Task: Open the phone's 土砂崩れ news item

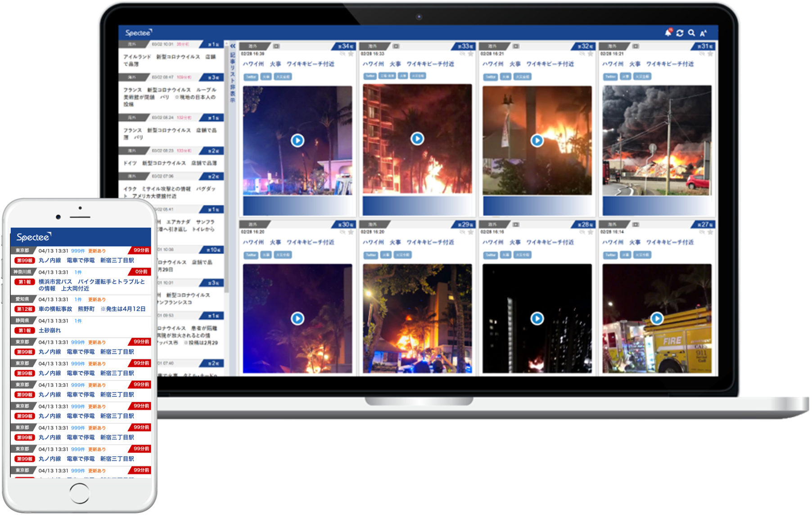Action: 50,331
